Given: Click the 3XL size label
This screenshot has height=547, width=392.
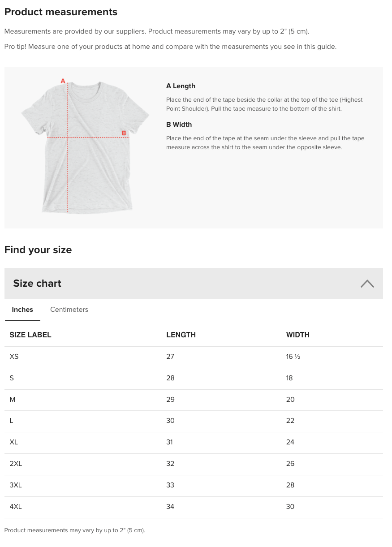Looking at the screenshot, I should tap(16, 485).
